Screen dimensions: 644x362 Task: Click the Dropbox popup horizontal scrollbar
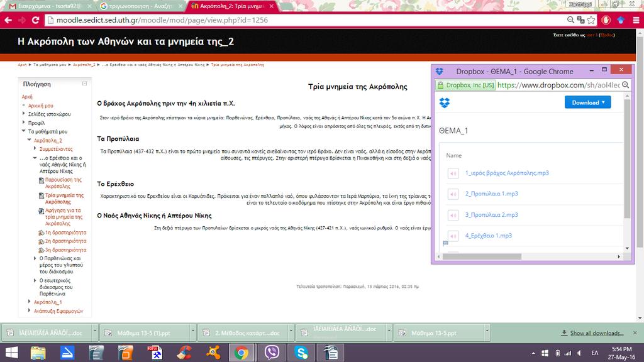(482, 256)
